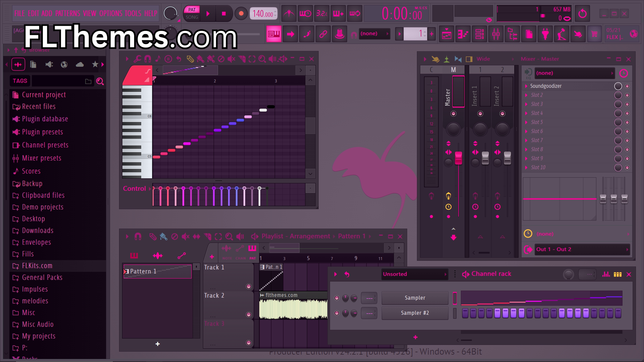Select the playlist magnet snap icon

pos(138,237)
